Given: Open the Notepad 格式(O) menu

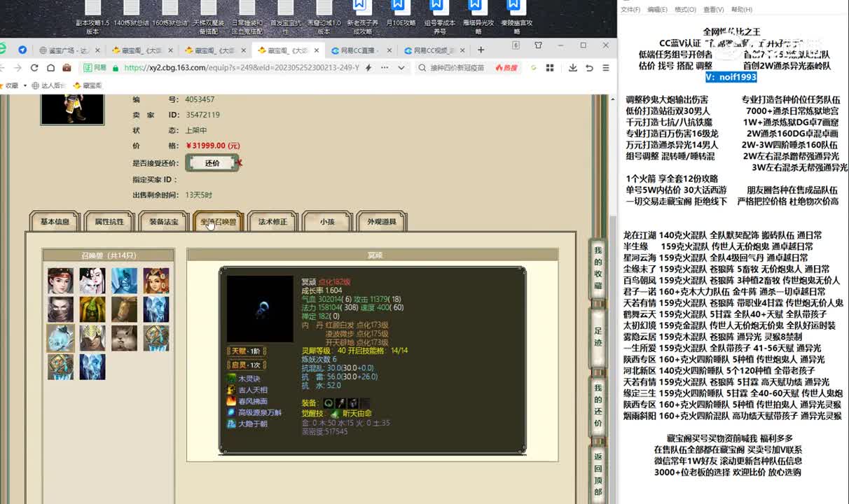Looking at the screenshot, I should 685,10.
